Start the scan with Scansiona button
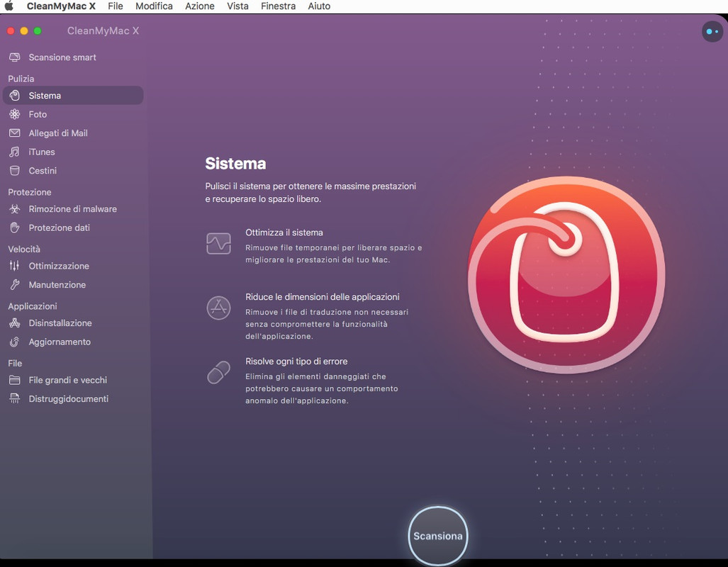This screenshot has width=728, height=567. point(438,535)
